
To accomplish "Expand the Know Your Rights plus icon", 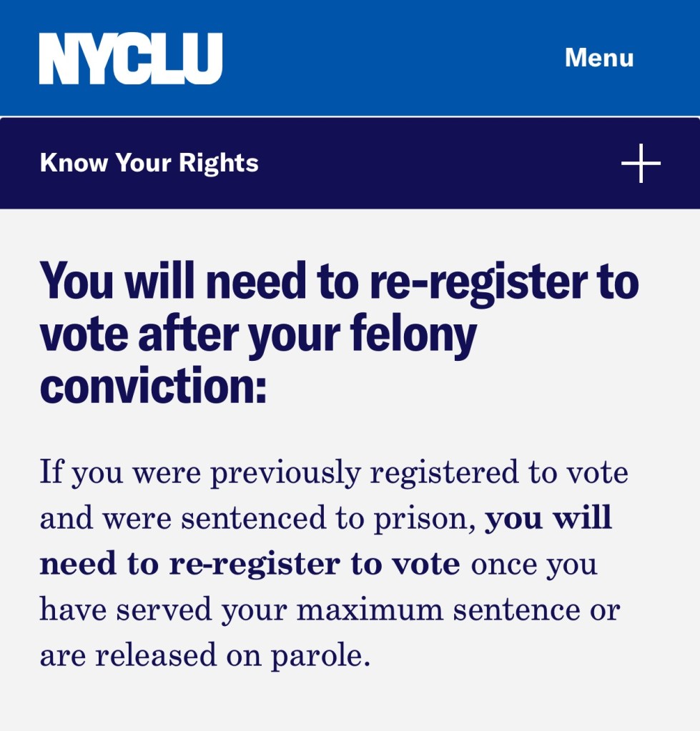I will coord(640,163).
